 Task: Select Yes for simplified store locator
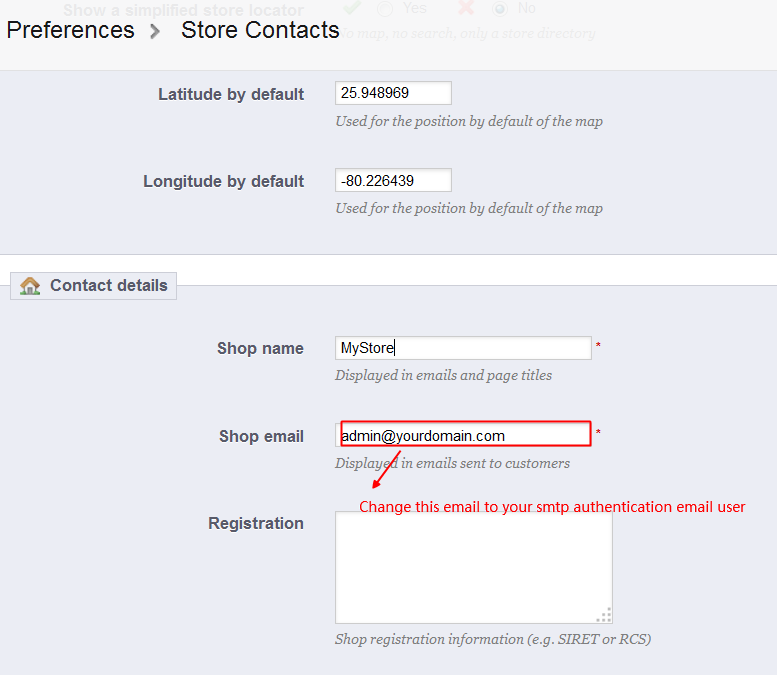[x=385, y=8]
